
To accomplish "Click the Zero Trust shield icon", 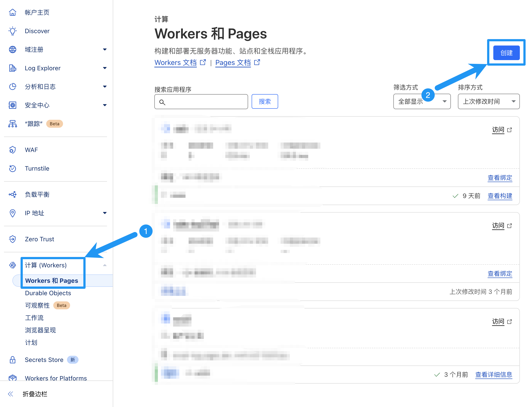I will coord(13,239).
